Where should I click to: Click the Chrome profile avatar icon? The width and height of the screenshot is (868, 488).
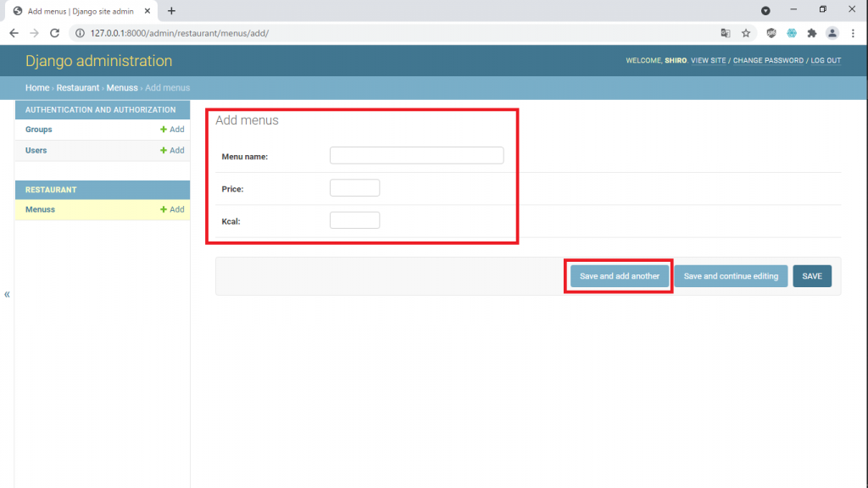[x=832, y=33]
